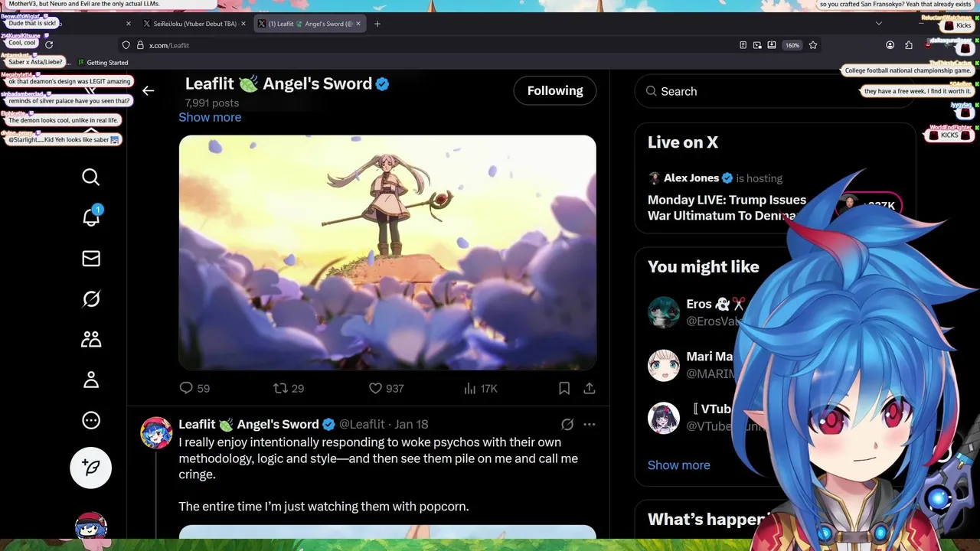980x551 pixels.
Task: Repost the post with 29 reposts
Action: (x=289, y=389)
